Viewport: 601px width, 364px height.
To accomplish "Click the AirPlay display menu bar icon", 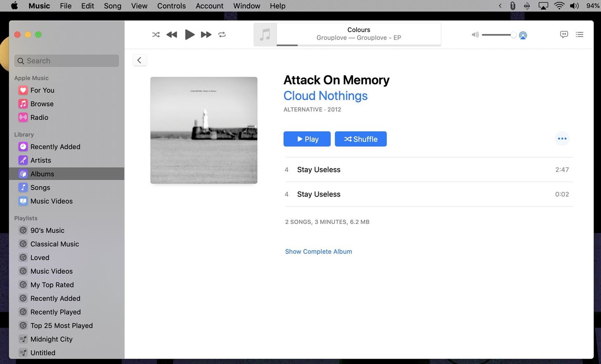I will pos(543,6).
